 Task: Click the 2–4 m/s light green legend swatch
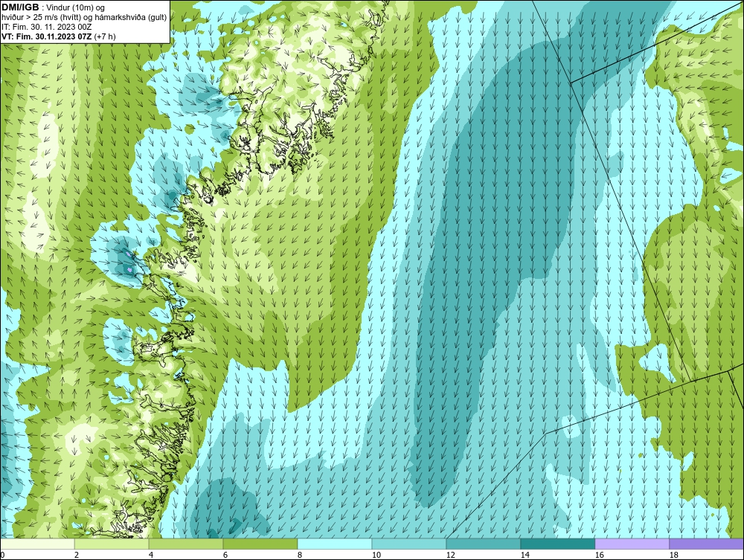(112, 544)
